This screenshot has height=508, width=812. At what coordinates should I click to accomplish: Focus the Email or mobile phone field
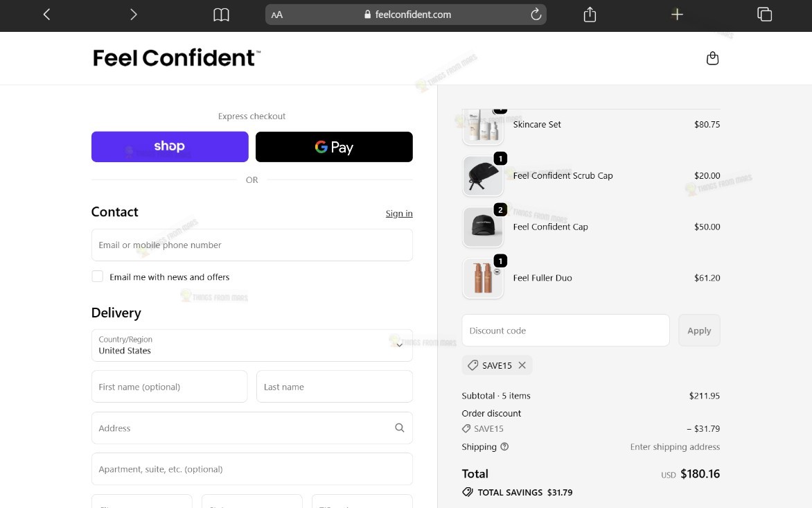252,245
